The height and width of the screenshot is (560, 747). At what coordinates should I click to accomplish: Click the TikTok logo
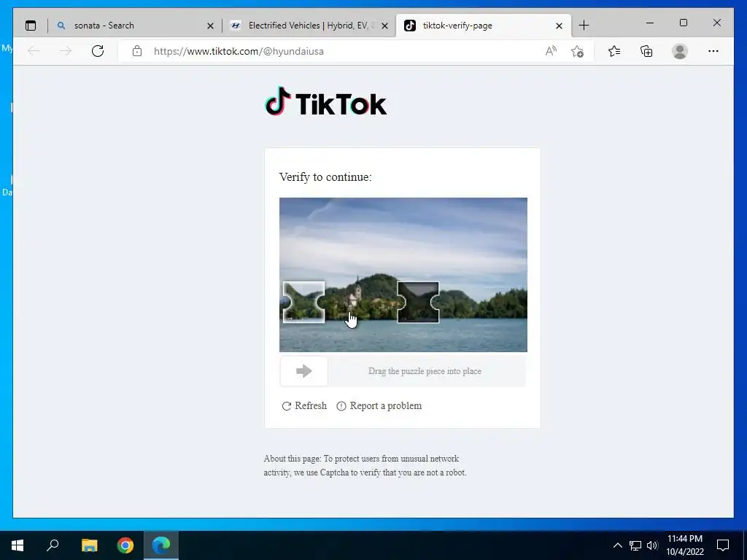pos(325,101)
